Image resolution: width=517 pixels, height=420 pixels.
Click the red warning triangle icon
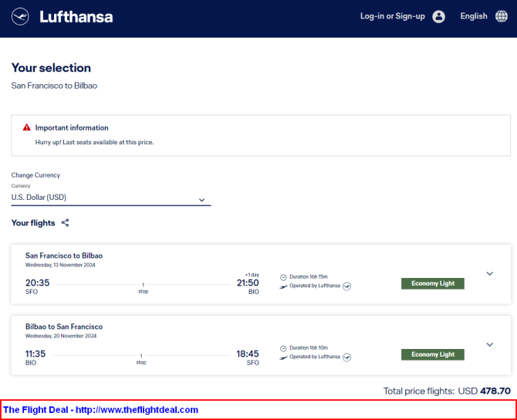(x=27, y=127)
